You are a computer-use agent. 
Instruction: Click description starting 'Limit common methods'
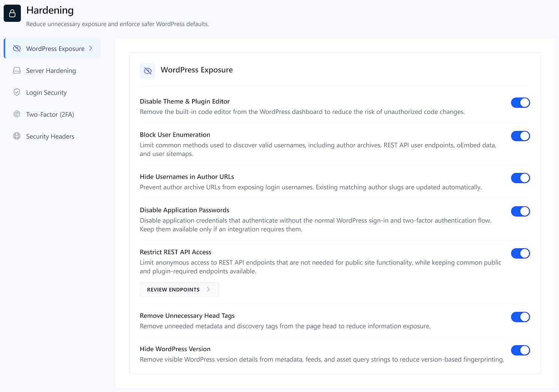click(x=318, y=149)
